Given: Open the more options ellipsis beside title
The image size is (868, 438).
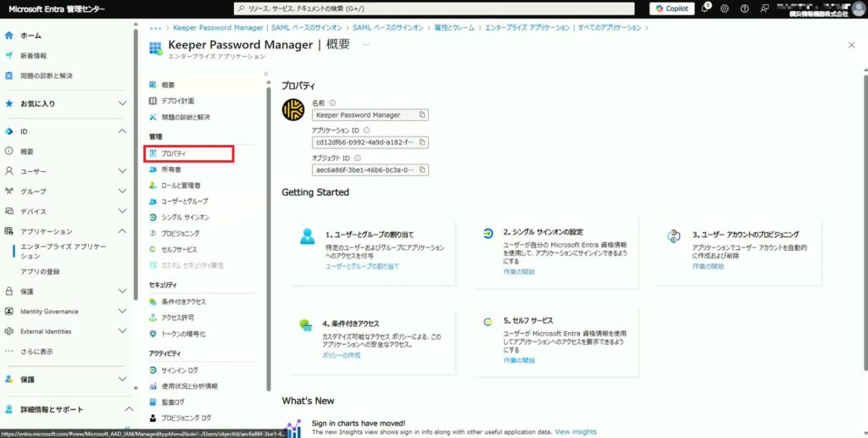Looking at the screenshot, I should (x=366, y=45).
